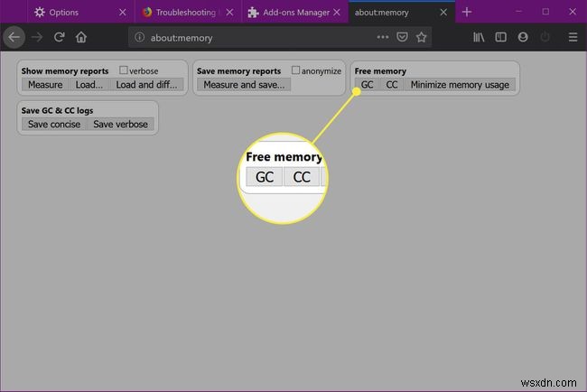Switch to the Options tab
This screenshot has height=392, width=587.
point(80,13)
